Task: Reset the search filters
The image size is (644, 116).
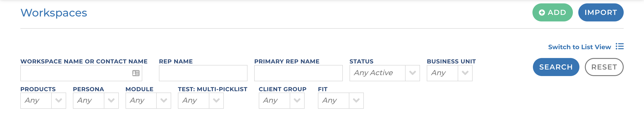Action: click(x=604, y=67)
